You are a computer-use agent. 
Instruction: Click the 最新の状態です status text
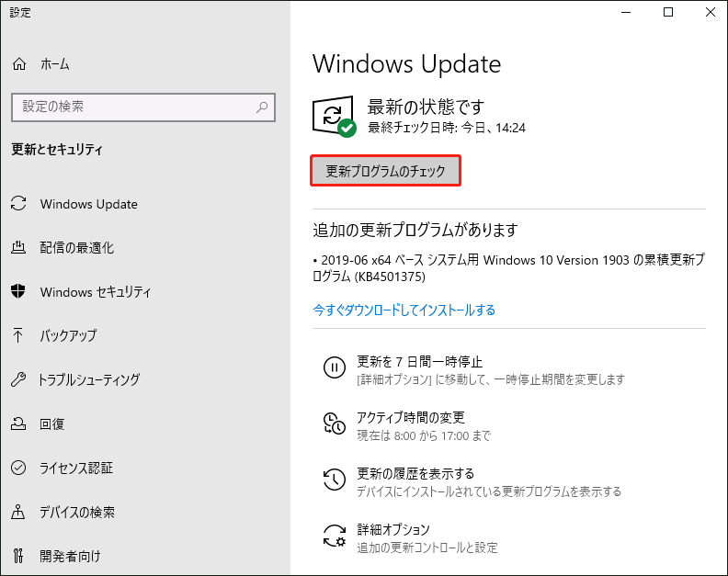pos(426,107)
